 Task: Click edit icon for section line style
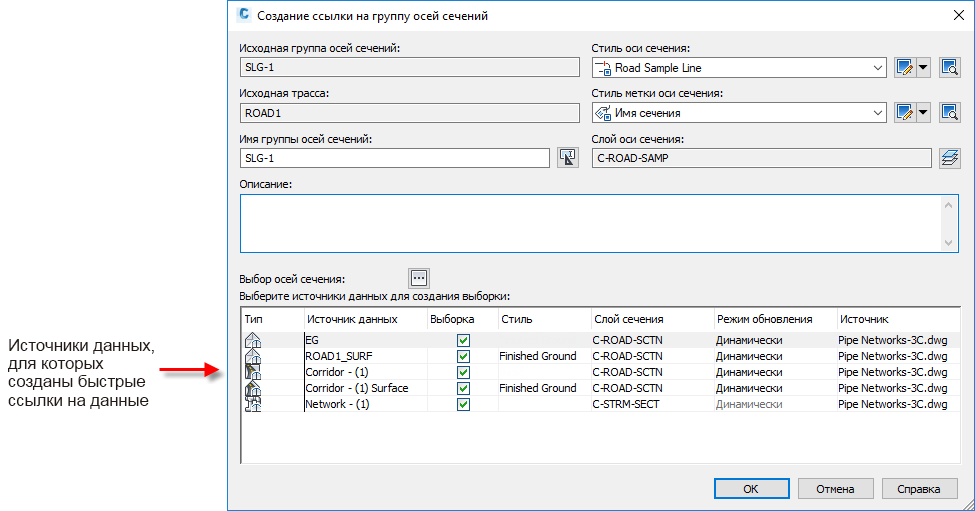(905, 68)
